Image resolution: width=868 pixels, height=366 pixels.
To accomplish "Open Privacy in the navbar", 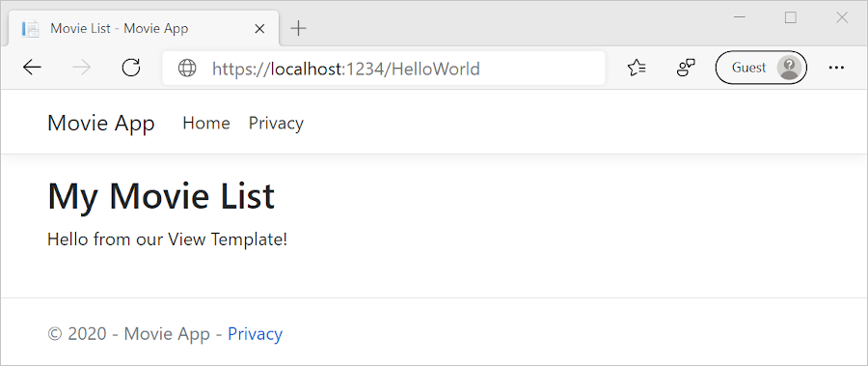I will pyautogui.click(x=276, y=123).
